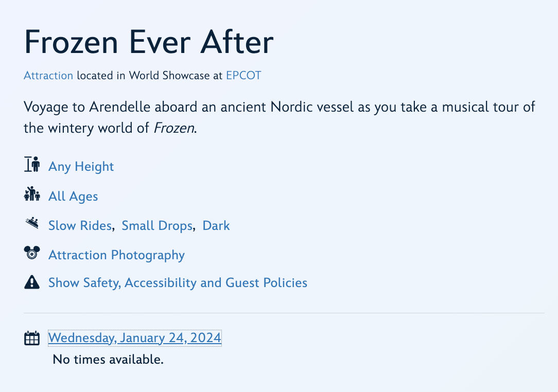Click the height requirement ruler icon

[x=32, y=165]
